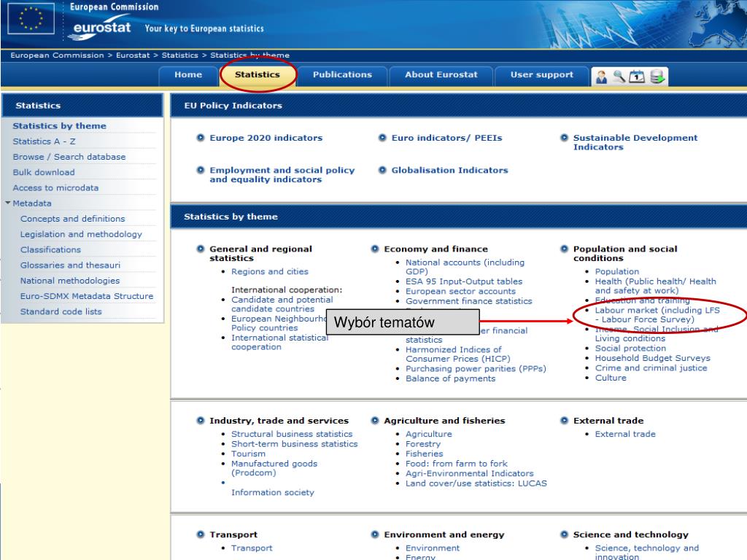747x560 pixels.
Task: Open Food: from farm to fork link
Action: pos(457,463)
